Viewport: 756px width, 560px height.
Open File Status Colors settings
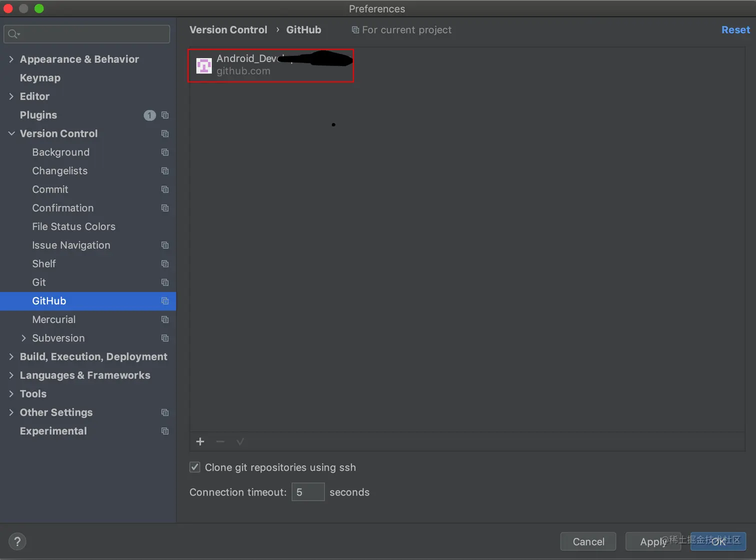click(73, 226)
